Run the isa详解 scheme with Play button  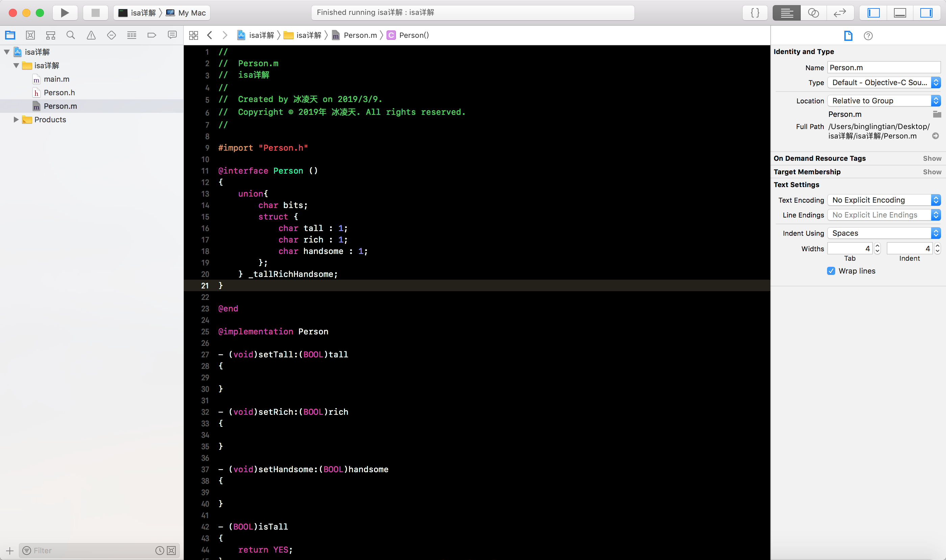tap(65, 13)
